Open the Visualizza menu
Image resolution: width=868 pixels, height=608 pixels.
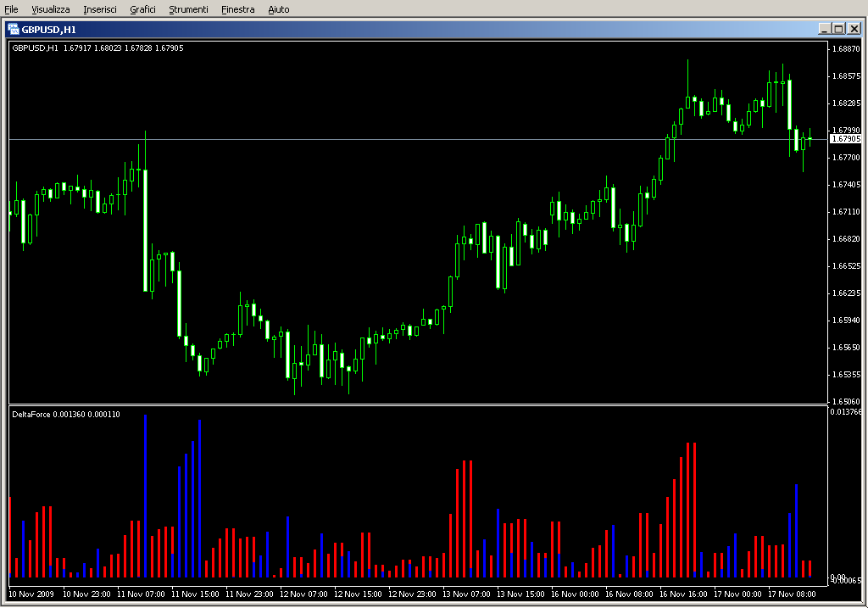[x=50, y=9]
